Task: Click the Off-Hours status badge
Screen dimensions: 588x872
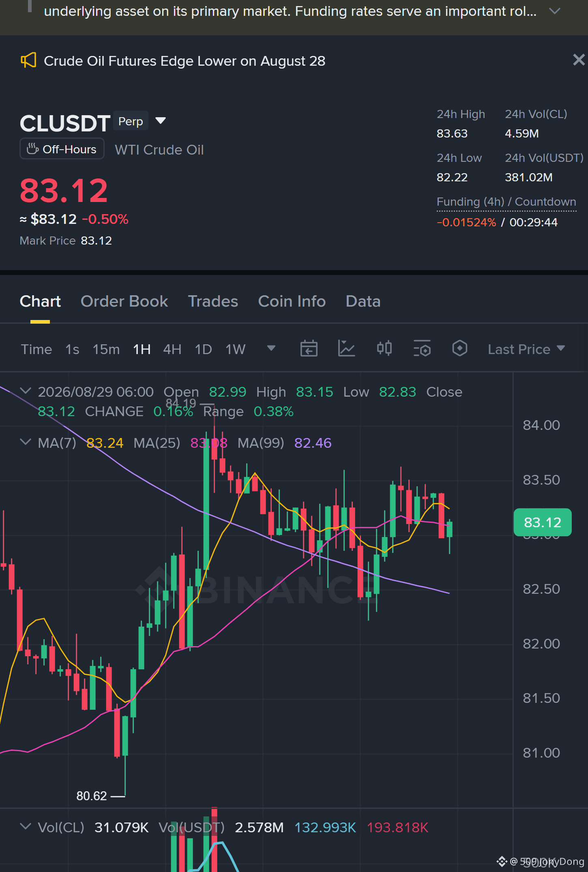Action: tap(62, 149)
